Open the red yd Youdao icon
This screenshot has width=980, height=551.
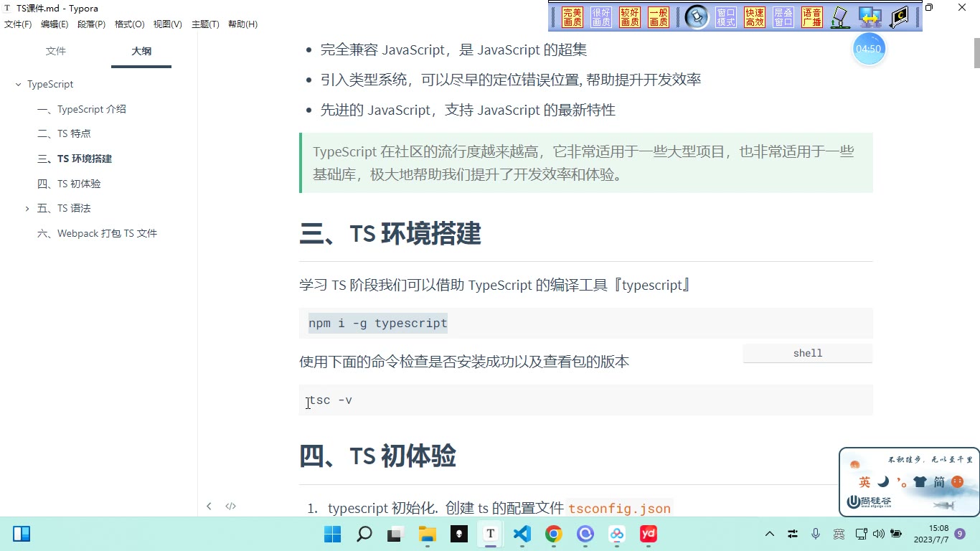(x=649, y=534)
